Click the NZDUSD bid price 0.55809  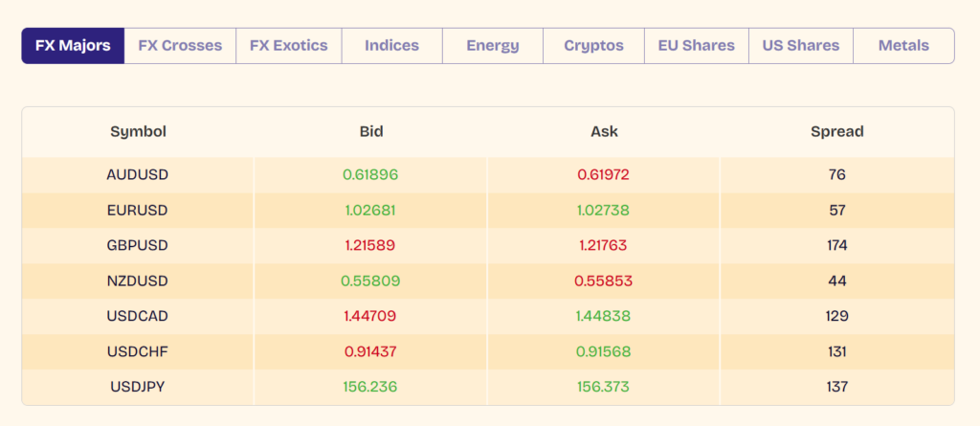(x=370, y=280)
